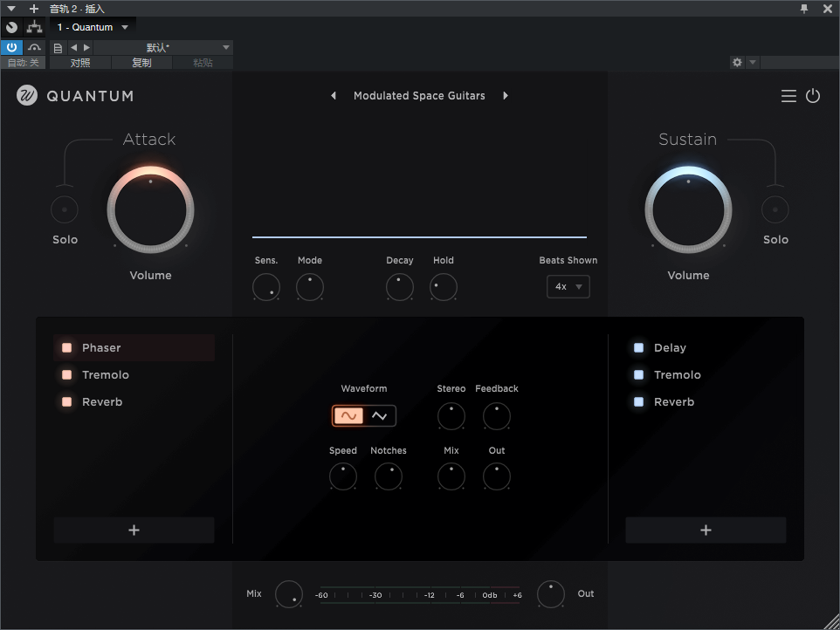Click the 复制 copy button

pos(141,63)
